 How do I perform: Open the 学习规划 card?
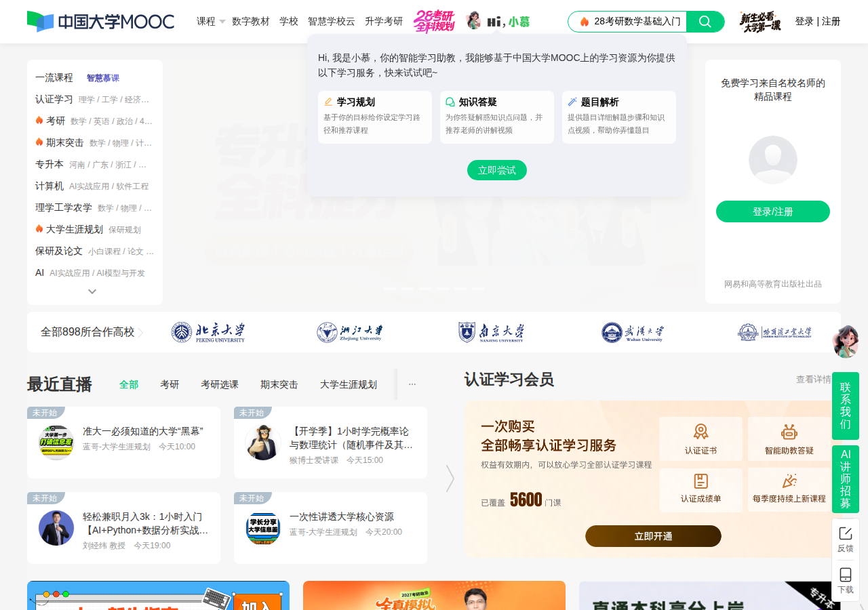(x=375, y=117)
